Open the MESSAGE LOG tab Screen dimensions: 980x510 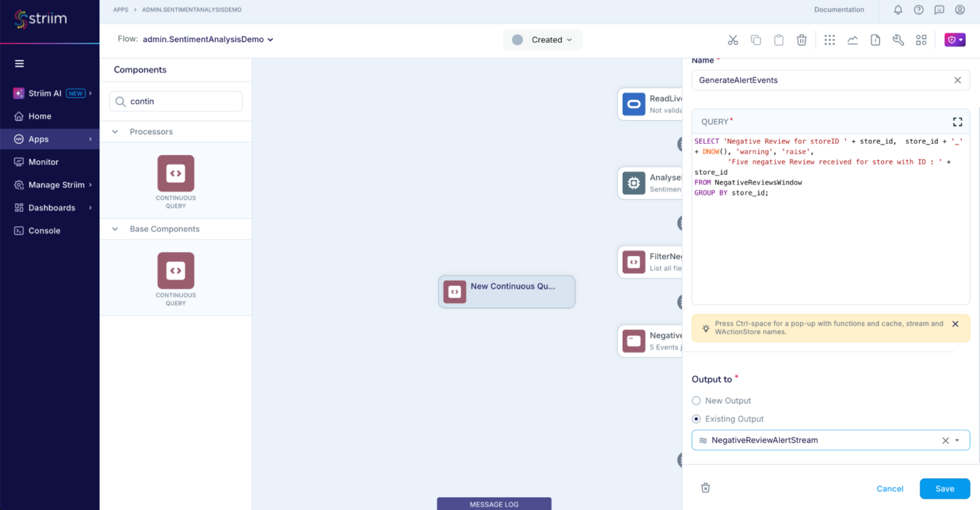point(494,504)
